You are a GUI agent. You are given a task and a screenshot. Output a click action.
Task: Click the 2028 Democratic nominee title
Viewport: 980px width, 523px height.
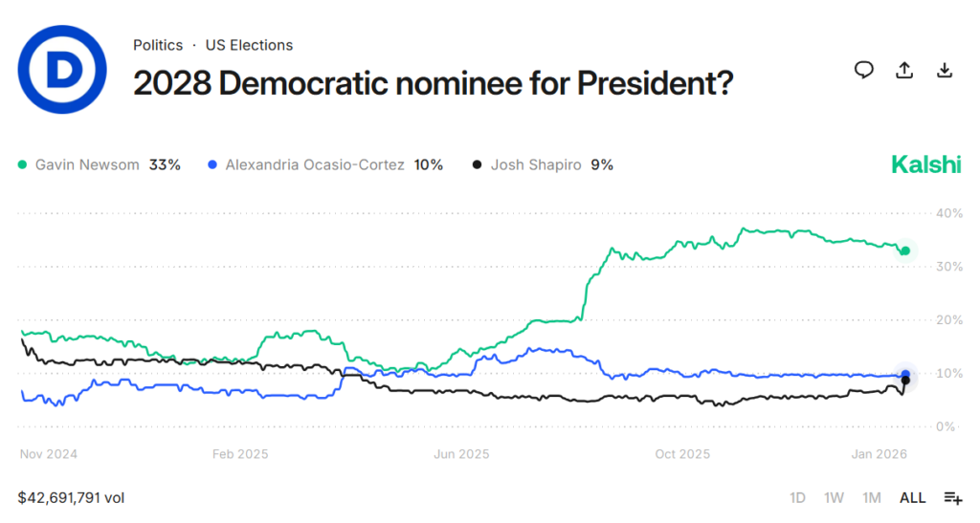pyautogui.click(x=433, y=83)
